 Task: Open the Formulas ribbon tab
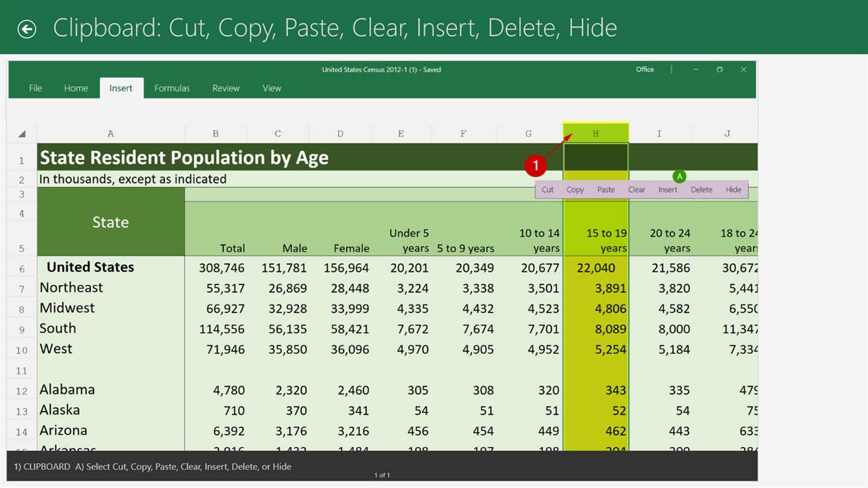point(172,88)
